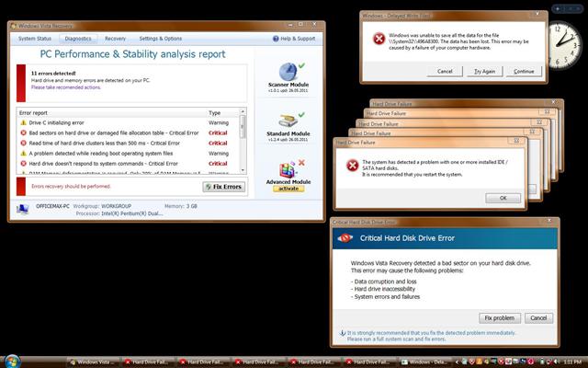Expand hidden system tray icons arrow
Screen dimensions: 588x368
pos(457,362)
